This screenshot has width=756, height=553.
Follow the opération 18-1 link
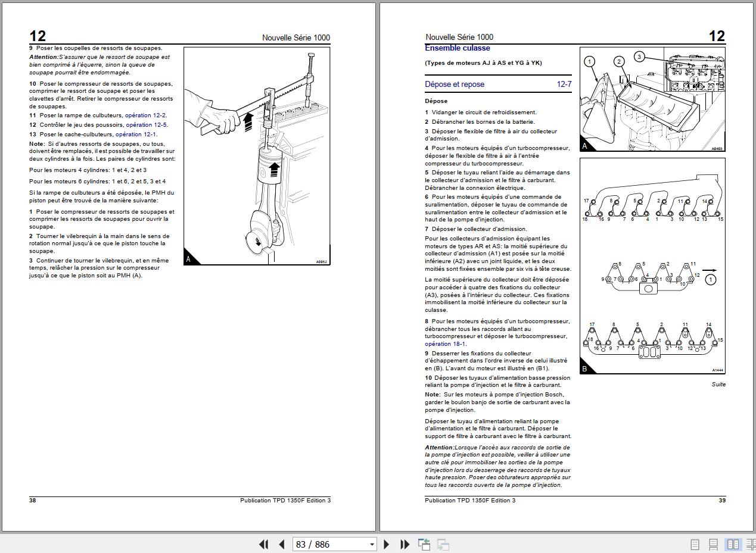click(x=445, y=344)
